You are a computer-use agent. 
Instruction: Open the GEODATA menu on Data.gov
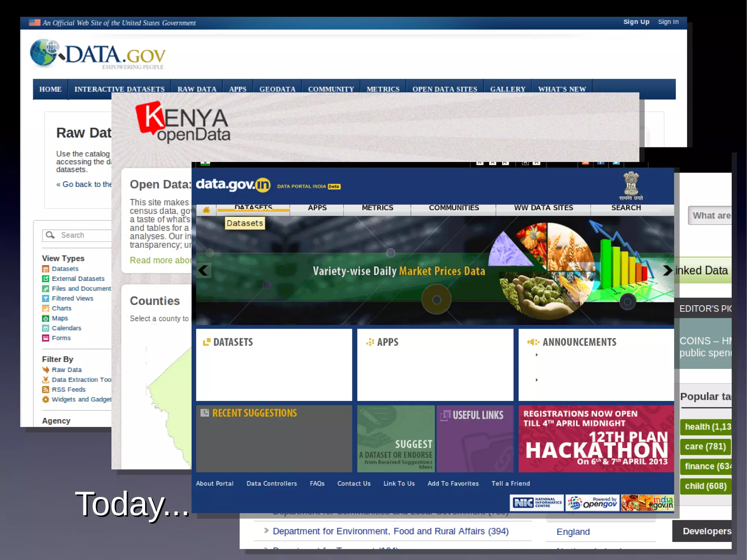pos(277,89)
